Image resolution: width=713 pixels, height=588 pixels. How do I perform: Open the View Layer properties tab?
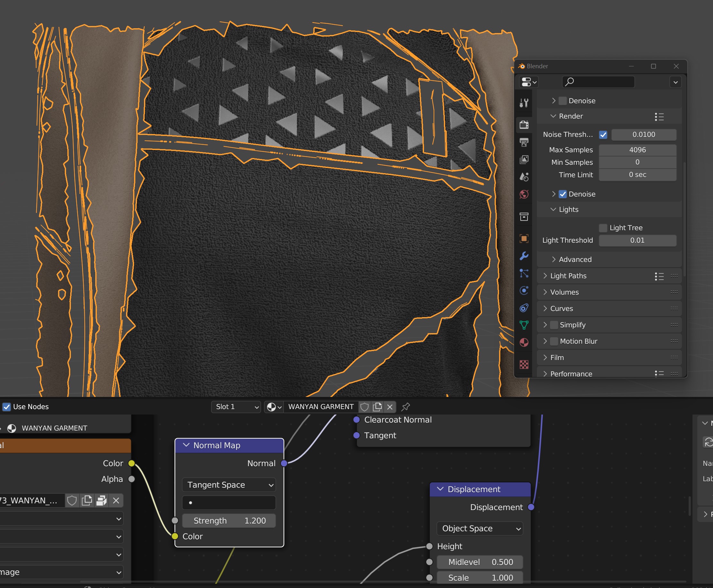[x=524, y=160]
